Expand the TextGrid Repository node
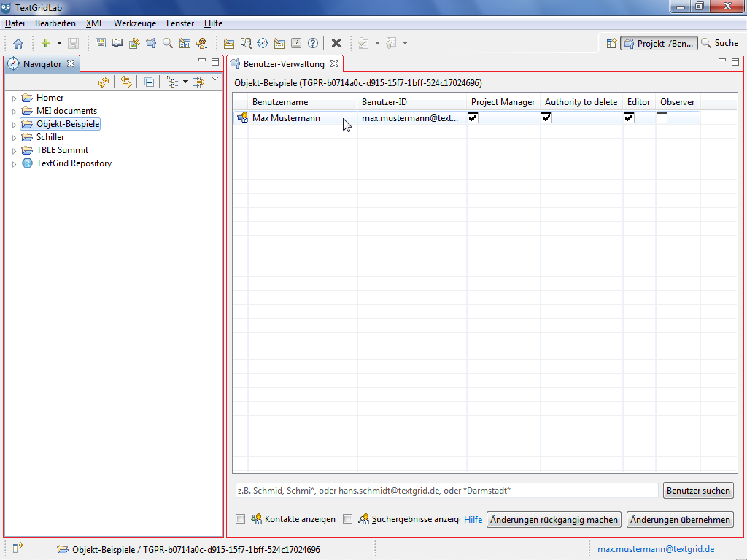Viewport: 747px width, 560px height. coord(14,164)
